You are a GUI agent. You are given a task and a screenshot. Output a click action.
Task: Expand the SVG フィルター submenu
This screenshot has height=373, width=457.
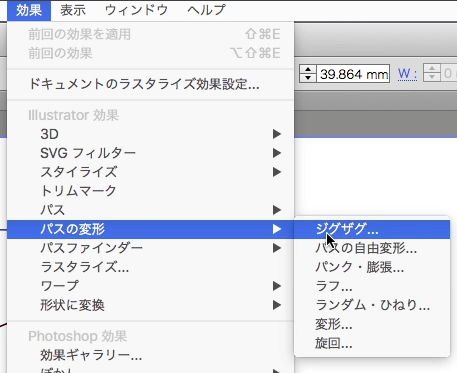[150, 153]
